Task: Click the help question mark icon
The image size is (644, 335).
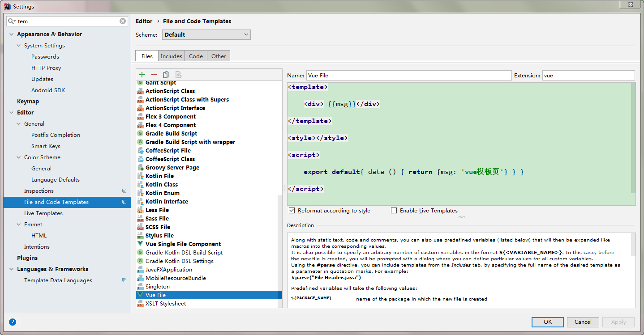Action: pos(13,322)
